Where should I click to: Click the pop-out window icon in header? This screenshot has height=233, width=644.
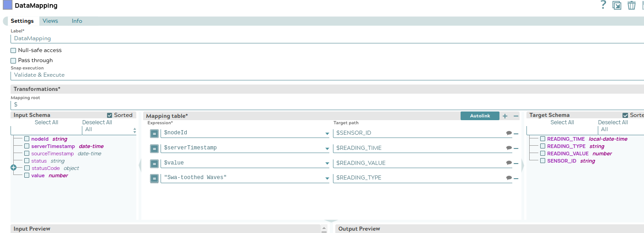click(x=617, y=5)
